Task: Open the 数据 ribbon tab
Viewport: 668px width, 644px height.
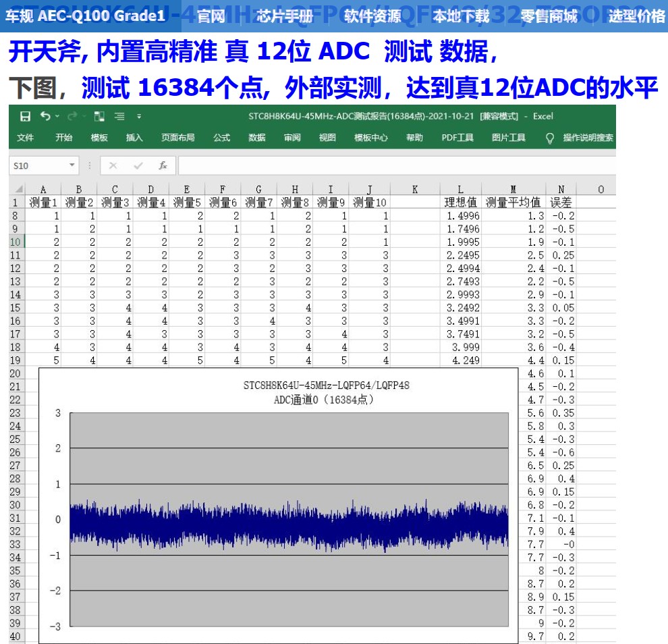Action: coord(257,138)
